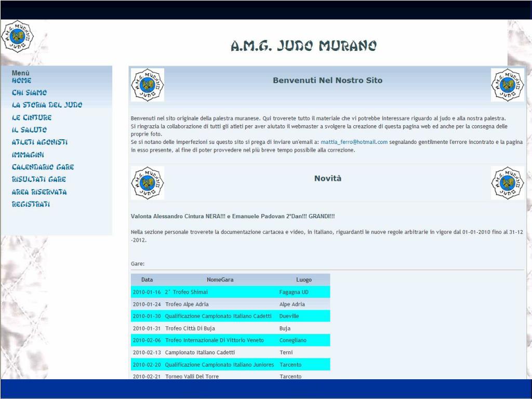Viewport: 532px width, 399px height.
Task: Click the 'Conegliano' location cell
Action: (x=293, y=340)
